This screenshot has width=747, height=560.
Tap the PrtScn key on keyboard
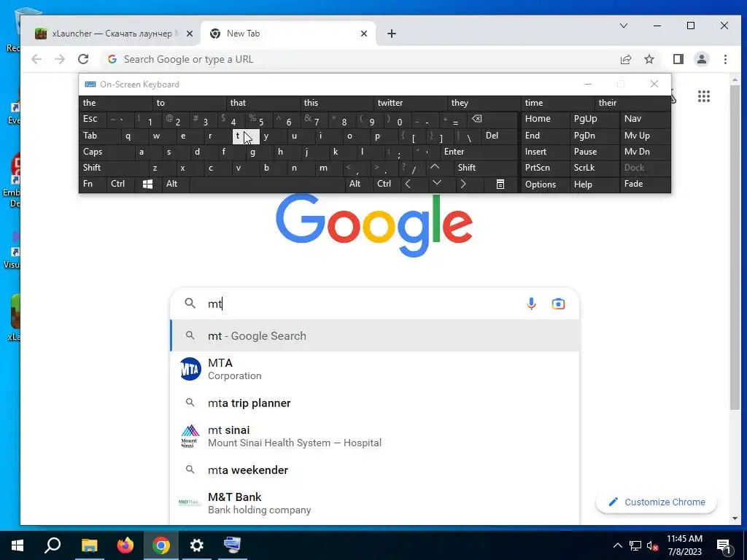point(545,168)
